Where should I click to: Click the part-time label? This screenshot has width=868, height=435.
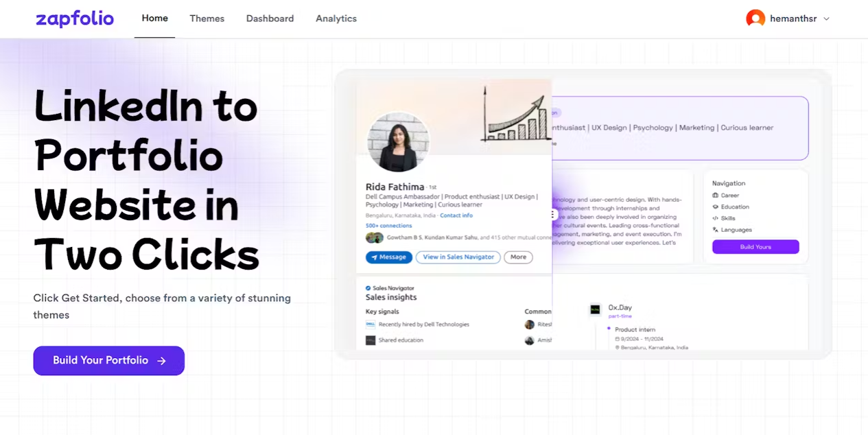coord(620,316)
